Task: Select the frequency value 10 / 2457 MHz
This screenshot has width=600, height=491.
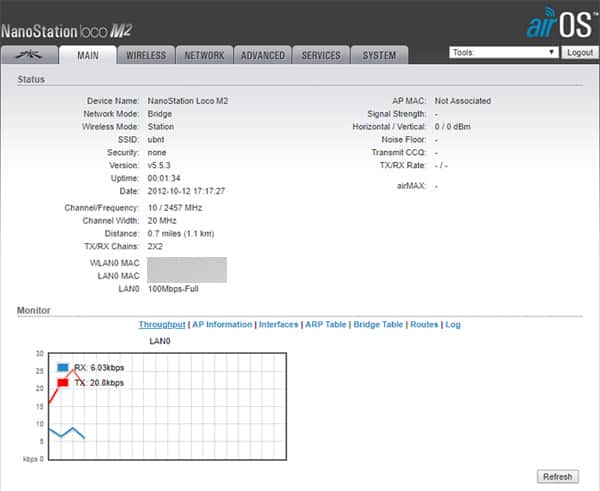Action: tap(175, 208)
